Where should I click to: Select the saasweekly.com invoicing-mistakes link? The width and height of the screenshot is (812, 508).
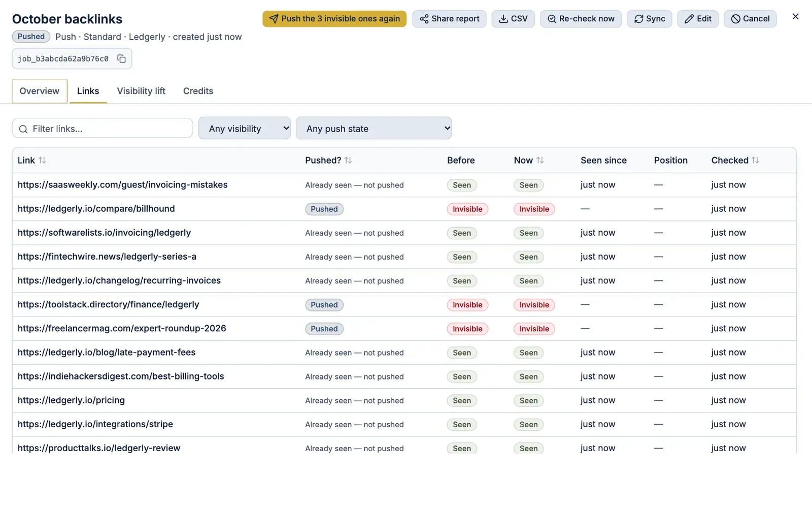[x=122, y=185]
